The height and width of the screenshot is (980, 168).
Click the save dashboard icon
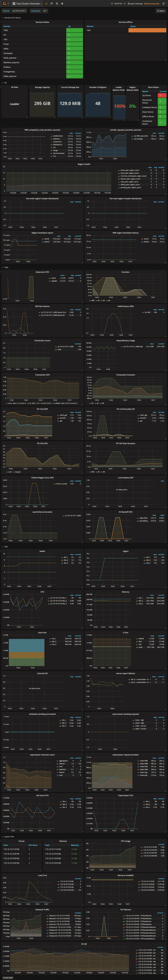tap(57, 3)
